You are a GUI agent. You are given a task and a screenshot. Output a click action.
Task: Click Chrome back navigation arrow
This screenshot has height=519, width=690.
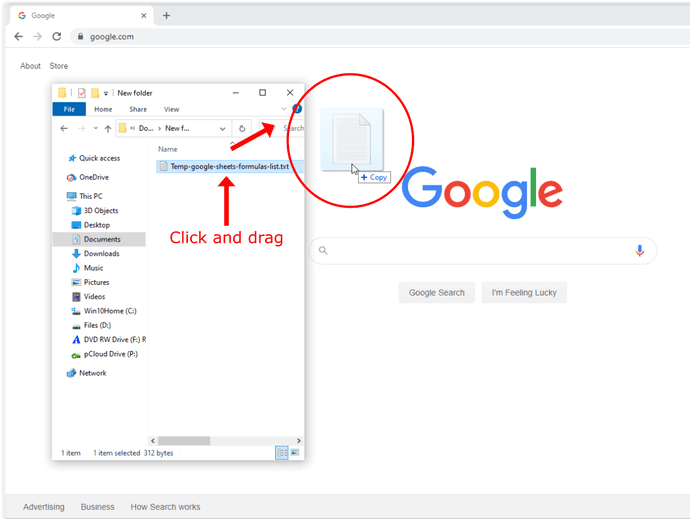(18, 37)
